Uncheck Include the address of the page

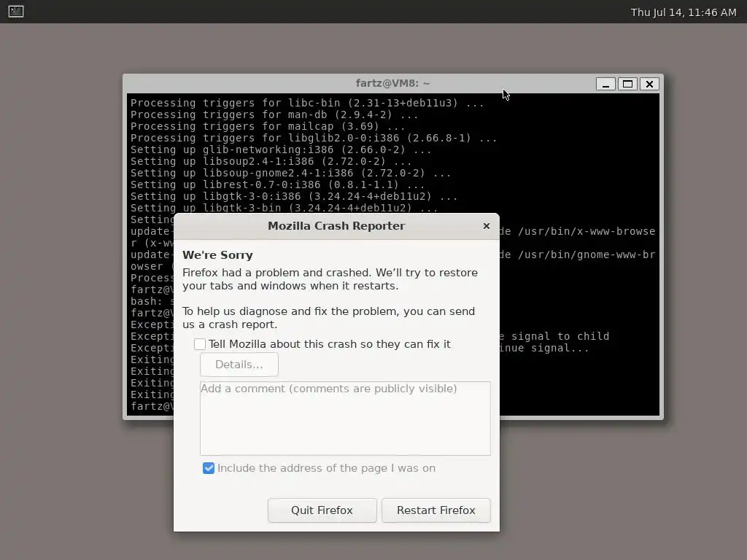(208, 468)
